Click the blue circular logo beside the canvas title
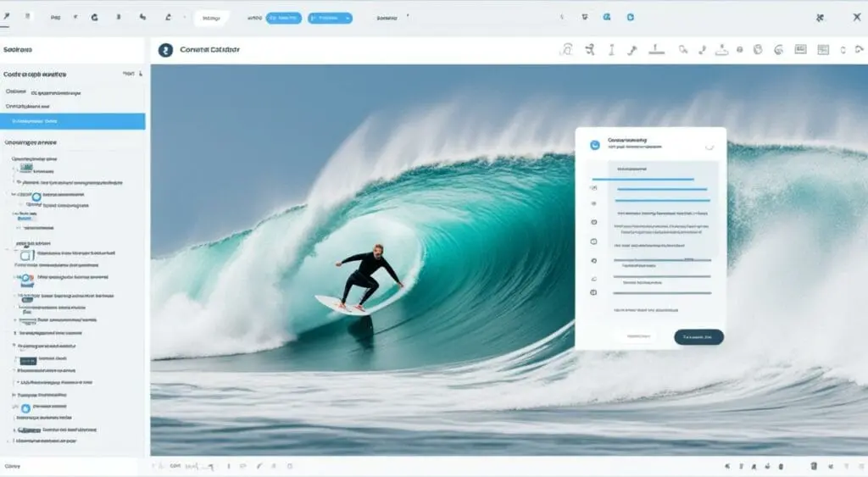Screen dimensions: 868x477 click(165, 50)
